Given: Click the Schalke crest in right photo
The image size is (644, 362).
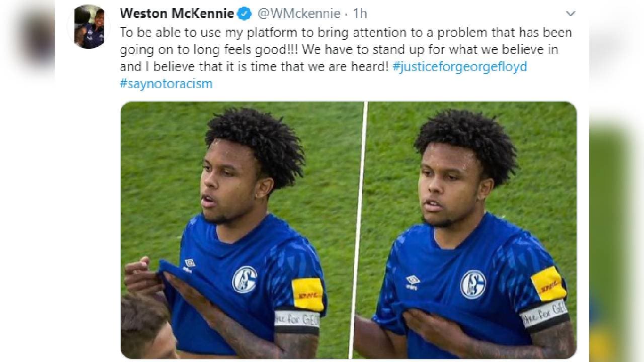Looking at the screenshot, I should (x=473, y=284).
